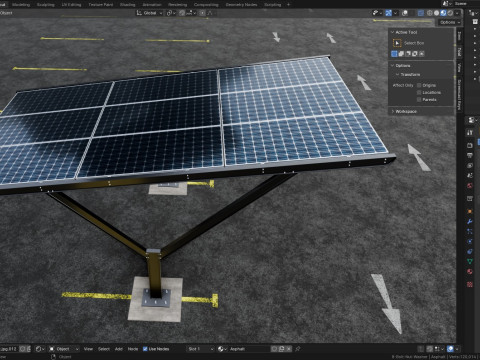Open the Material properties tab (red sphere)
This screenshot has height=360, width=480.
pos(470,271)
